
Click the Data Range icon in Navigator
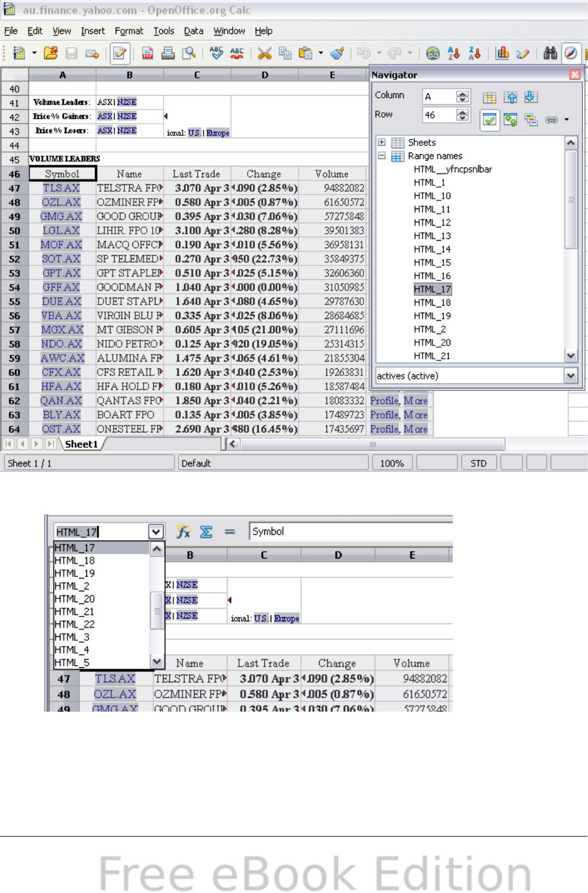click(x=489, y=97)
